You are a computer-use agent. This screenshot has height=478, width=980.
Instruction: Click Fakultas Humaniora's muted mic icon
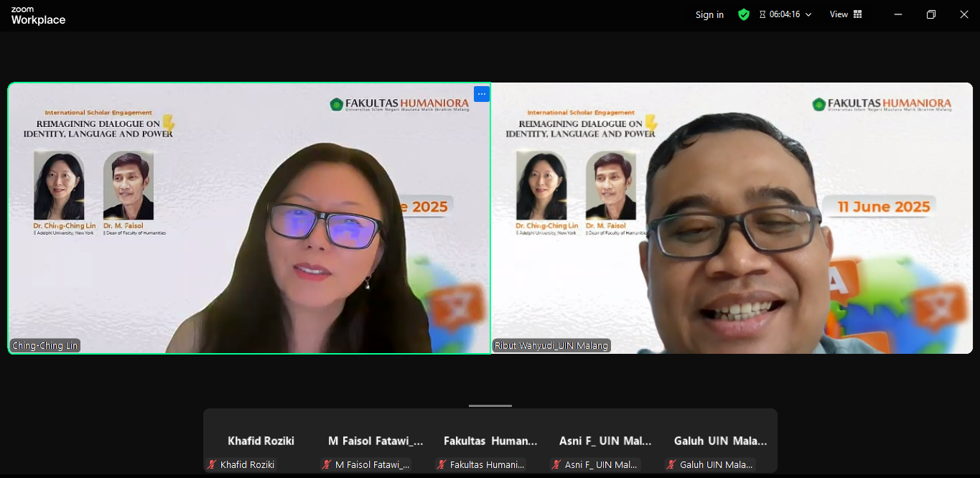coord(442,464)
